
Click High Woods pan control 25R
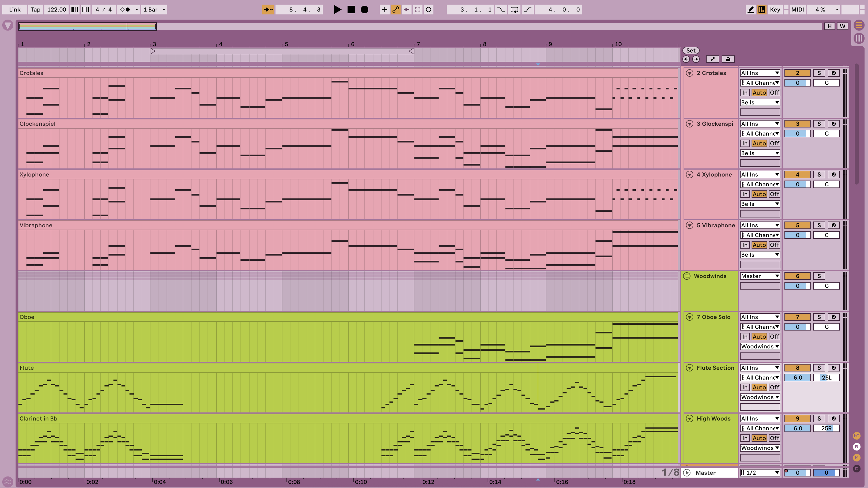pos(826,428)
